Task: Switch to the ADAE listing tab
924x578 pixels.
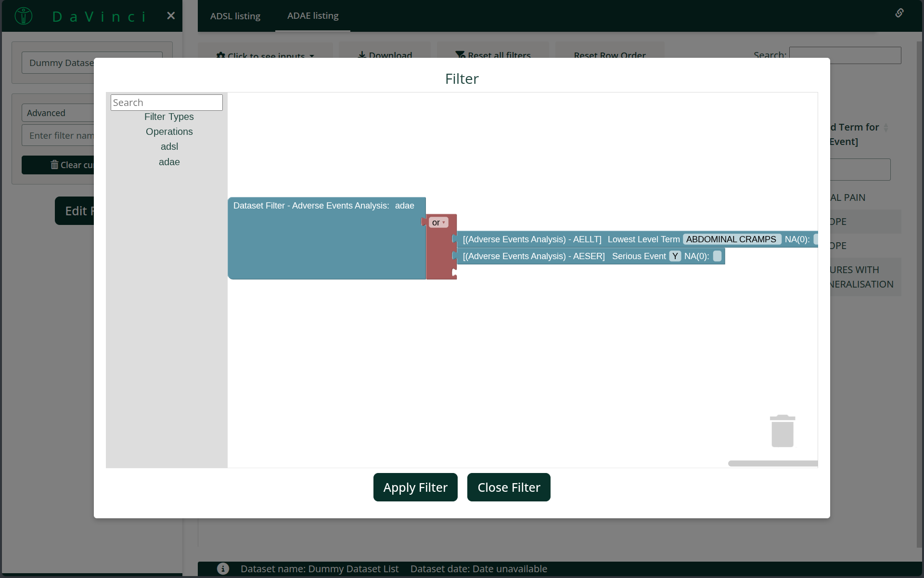Action: pyautogui.click(x=313, y=16)
